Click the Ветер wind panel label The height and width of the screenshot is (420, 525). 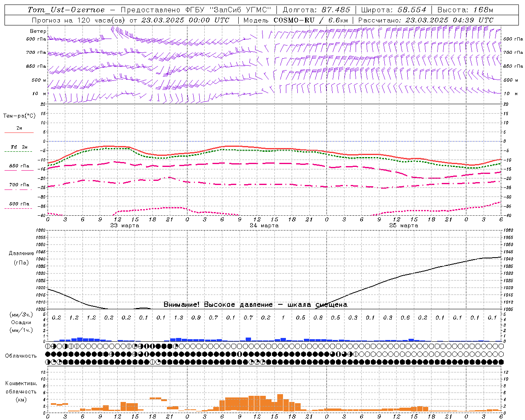point(38,31)
